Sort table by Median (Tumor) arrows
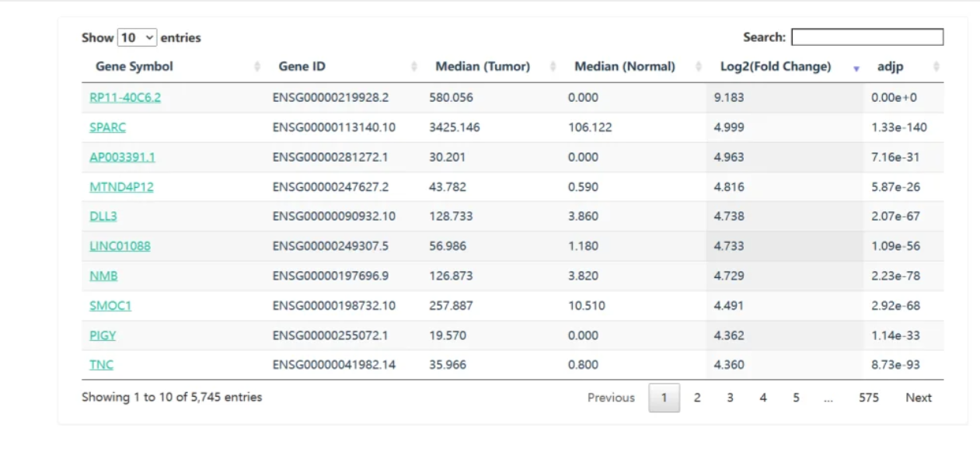 tap(553, 68)
